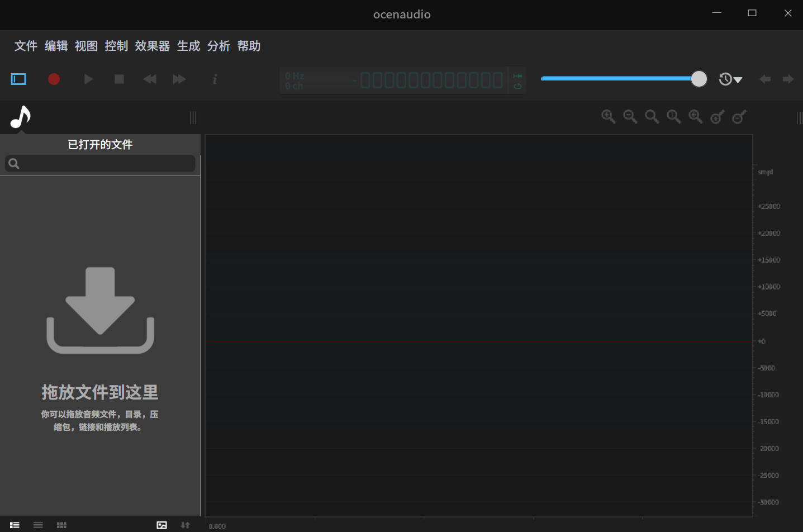Click the 0 ch channel count display

294,86
